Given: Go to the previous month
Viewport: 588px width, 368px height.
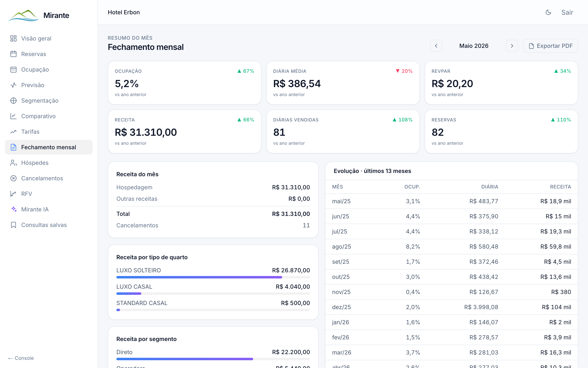Looking at the screenshot, I should pos(436,46).
